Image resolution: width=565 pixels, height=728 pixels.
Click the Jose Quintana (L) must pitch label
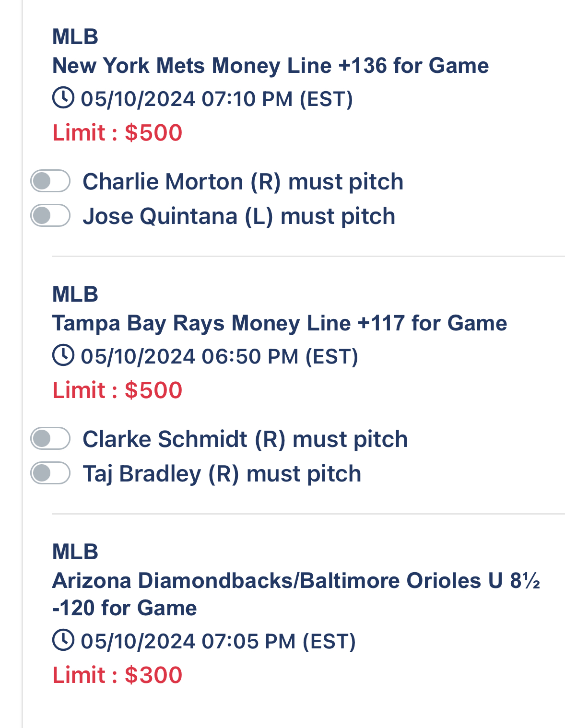239,216
